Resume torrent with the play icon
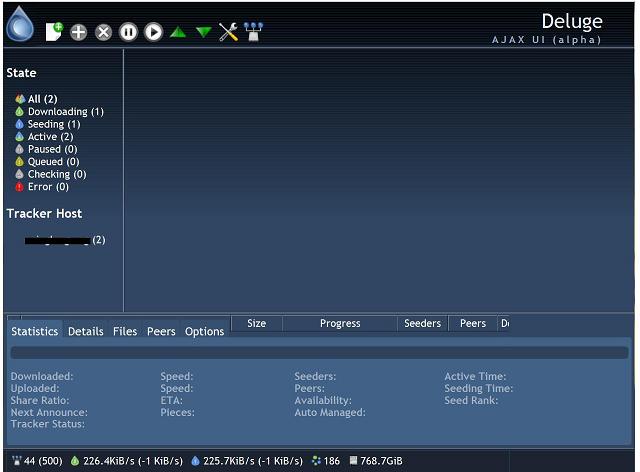This screenshot has height=472, width=640. (153, 32)
